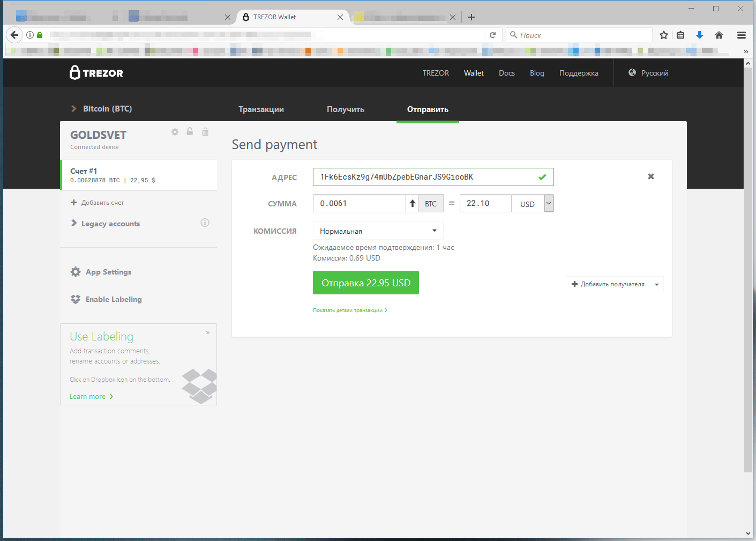
Task: Select account Счет #1
Action: pyautogui.click(x=139, y=175)
